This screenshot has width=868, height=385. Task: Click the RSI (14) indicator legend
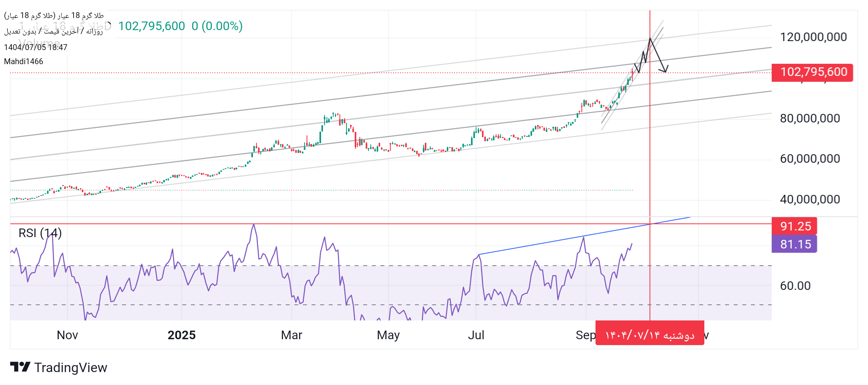coord(40,233)
